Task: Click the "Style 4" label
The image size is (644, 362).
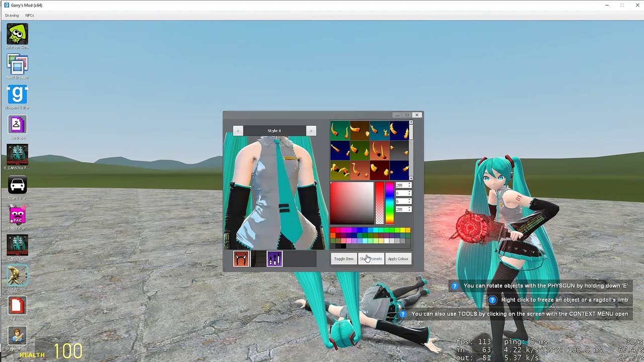Action: pyautogui.click(x=274, y=131)
